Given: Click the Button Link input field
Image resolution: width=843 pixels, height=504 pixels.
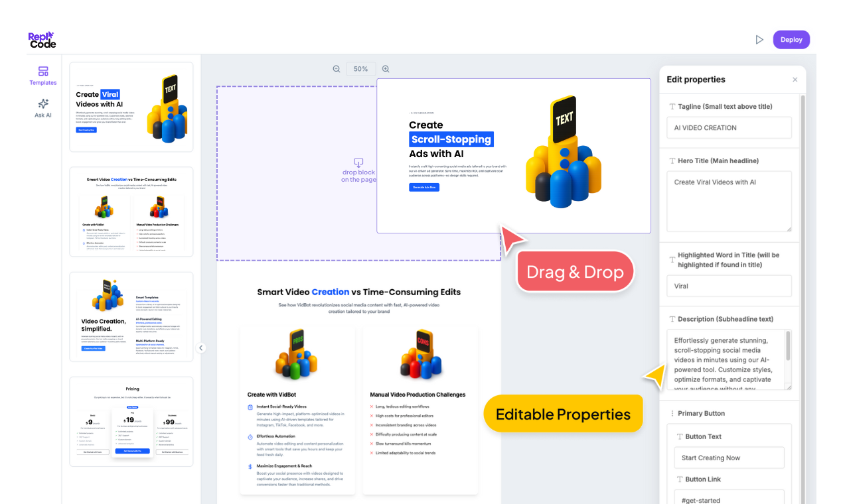Looking at the screenshot, I should [x=729, y=497].
